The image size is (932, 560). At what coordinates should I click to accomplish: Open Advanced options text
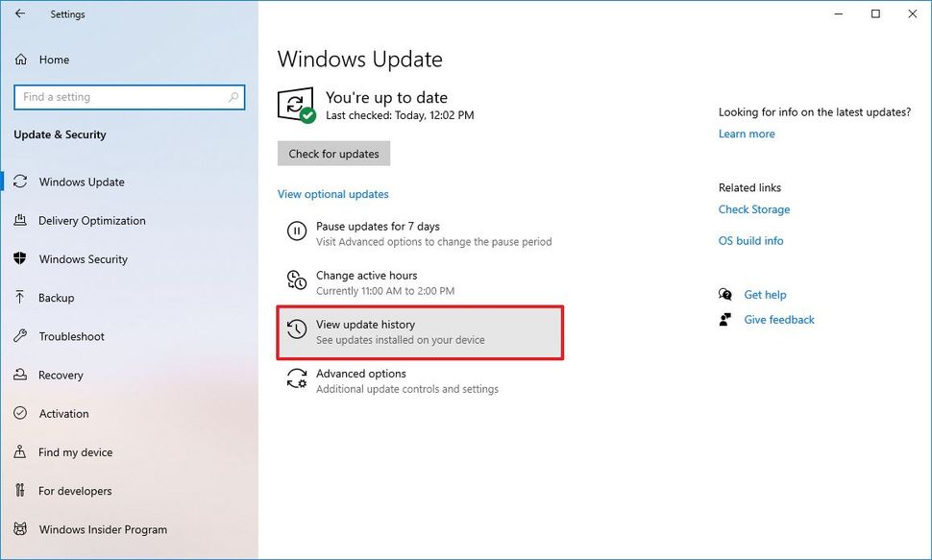click(x=361, y=374)
